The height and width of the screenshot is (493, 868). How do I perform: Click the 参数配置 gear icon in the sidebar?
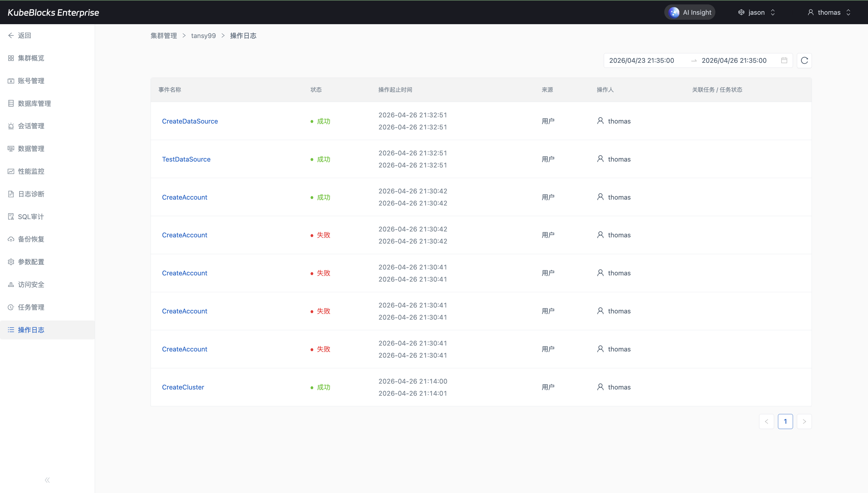pos(11,262)
